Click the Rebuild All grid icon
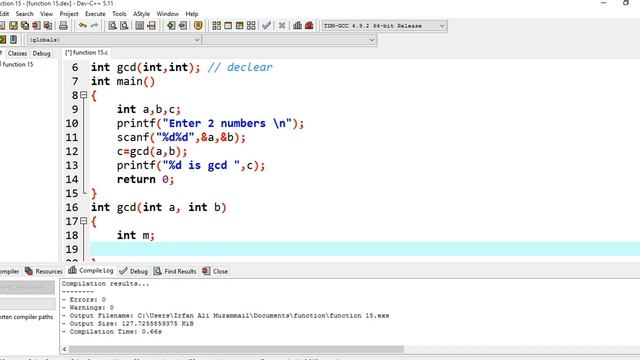 (251, 26)
